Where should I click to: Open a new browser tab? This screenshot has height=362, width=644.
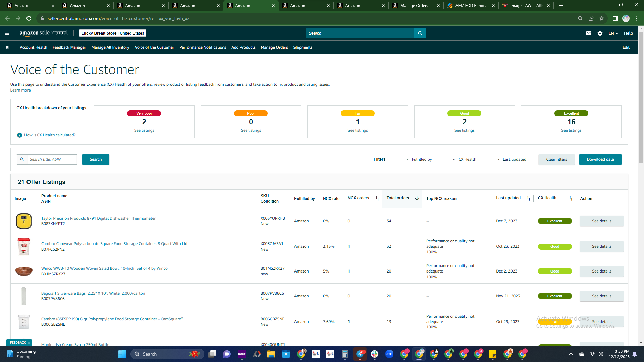pos(561,6)
